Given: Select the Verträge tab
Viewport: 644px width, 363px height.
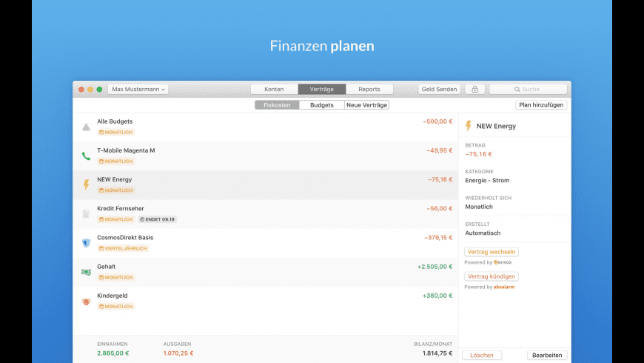Looking at the screenshot, I should pos(321,89).
